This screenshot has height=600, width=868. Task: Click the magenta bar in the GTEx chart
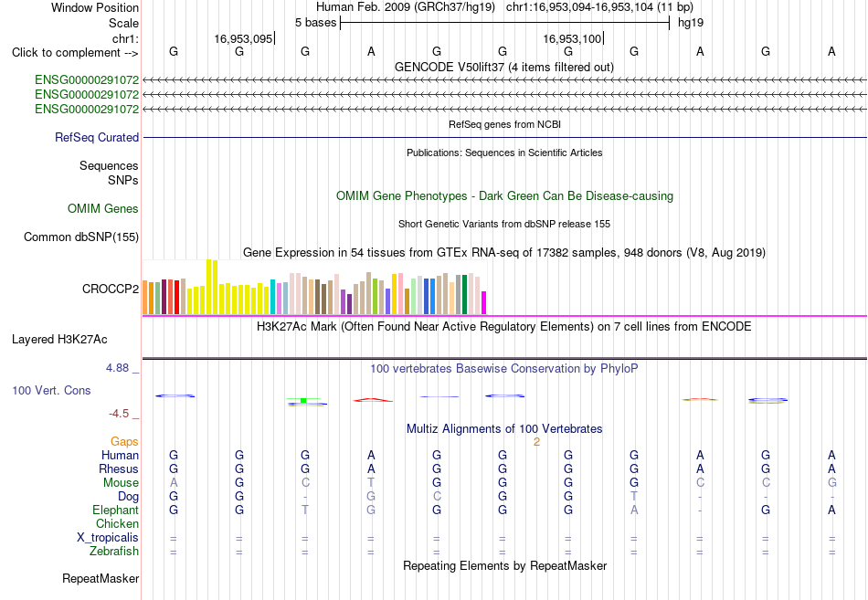tap(484, 303)
